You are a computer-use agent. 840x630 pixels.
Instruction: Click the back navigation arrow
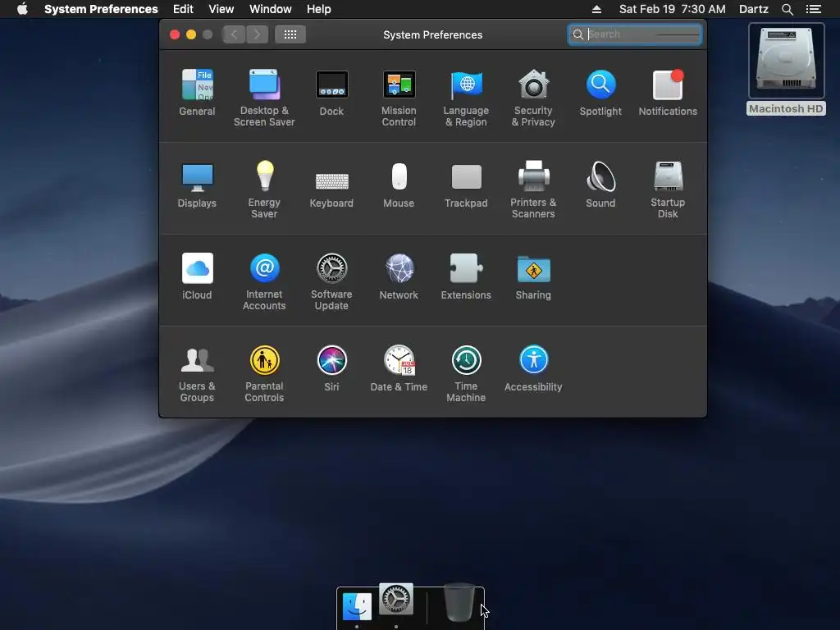pyautogui.click(x=234, y=34)
